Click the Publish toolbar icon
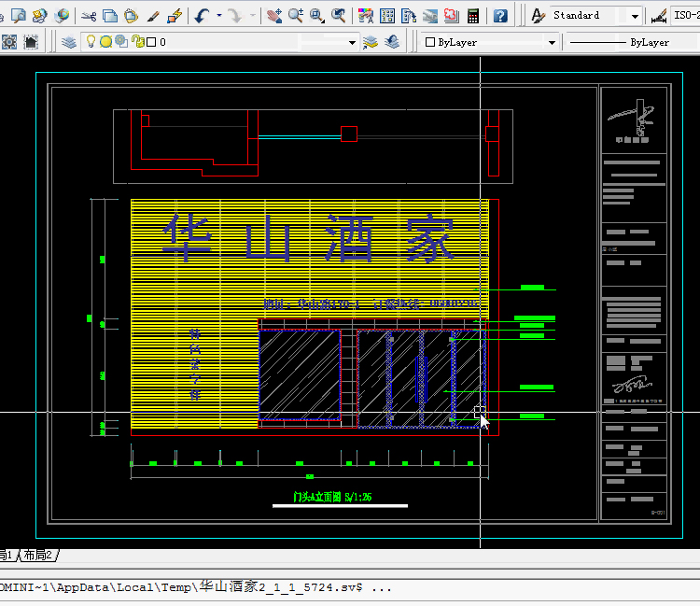This screenshot has width=700, height=606. click(40, 16)
